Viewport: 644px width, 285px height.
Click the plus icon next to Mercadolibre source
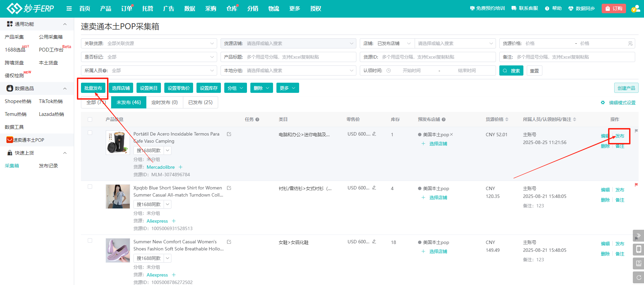(x=181, y=167)
